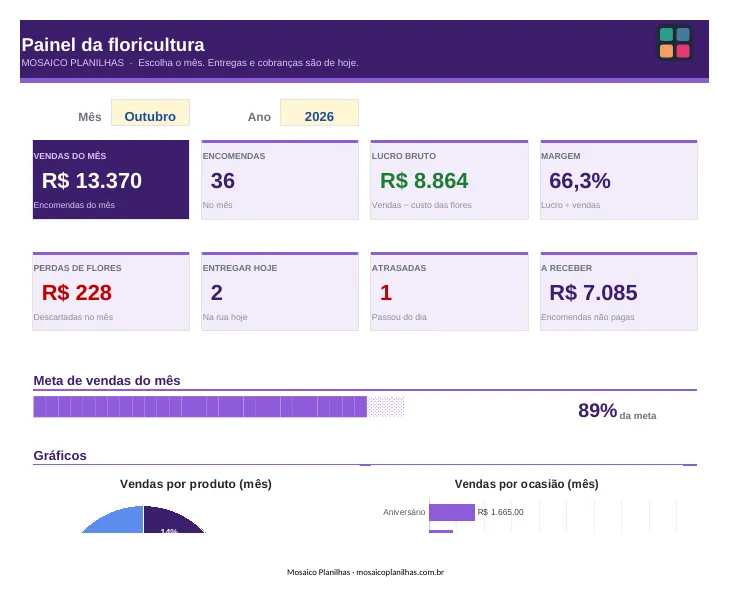Select the Na rua hoje caption
729x597 pixels.
[x=225, y=317]
